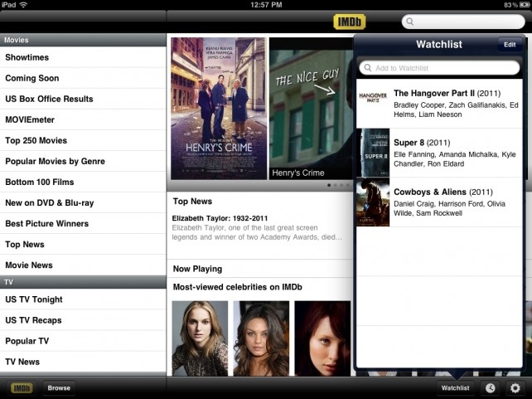Open Top News in sidebar
This screenshot has width=532, height=399.
click(x=83, y=244)
